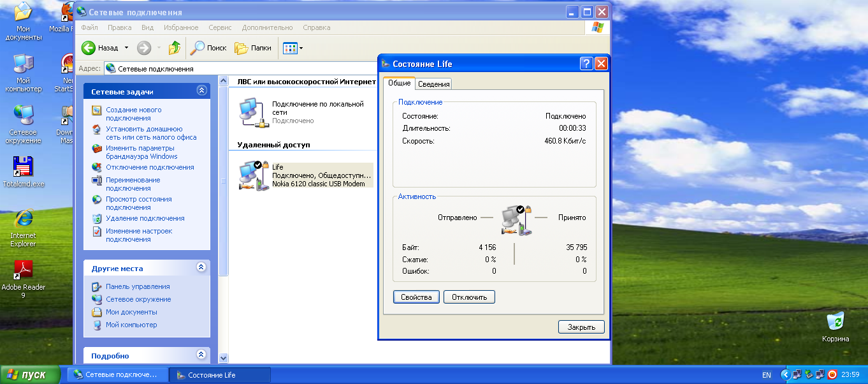The height and width of the screenshot is (384, 868).
Task: Switch to Сетевые подключения taskbar button
Action: coord(118,374)
